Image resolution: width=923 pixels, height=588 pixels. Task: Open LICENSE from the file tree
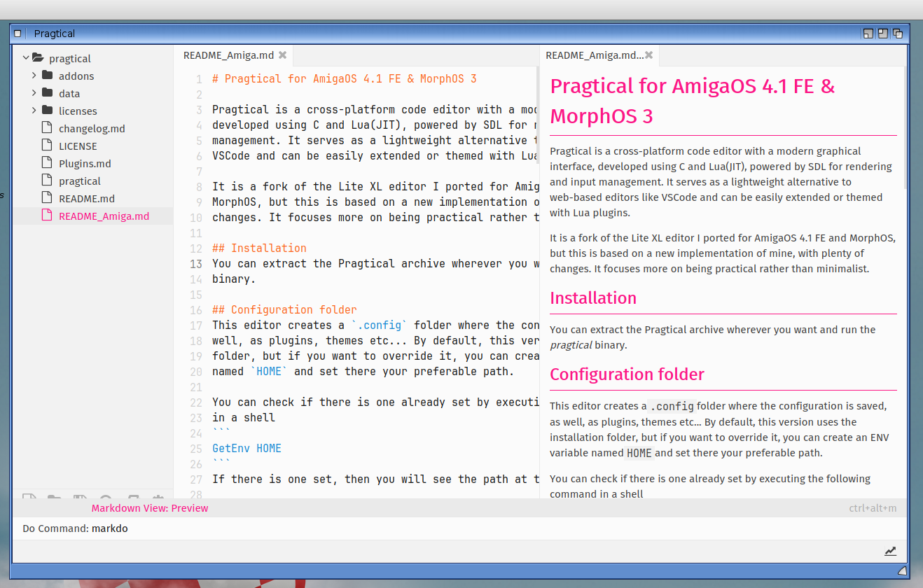pos(78,146)
